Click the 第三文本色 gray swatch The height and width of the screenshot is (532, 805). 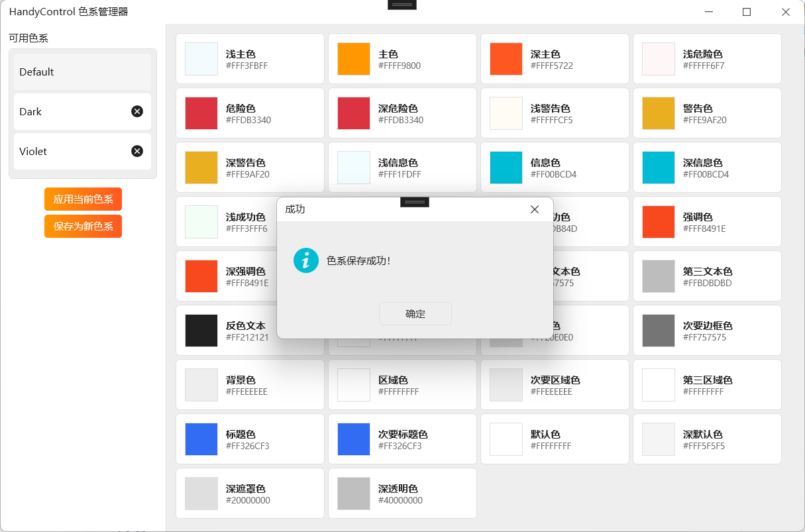point(659,276)
